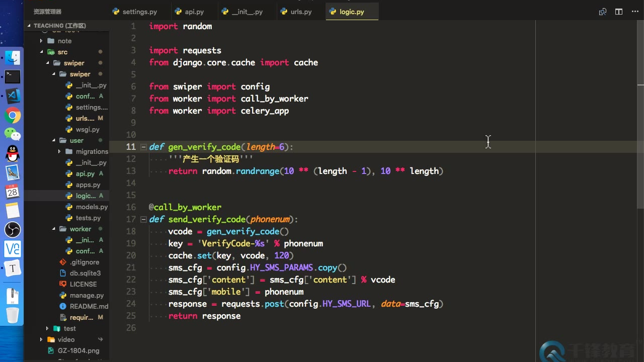Screen dimensions: 644x362
Task: Click the split editor icon
Action: click(x=619, y=12)
